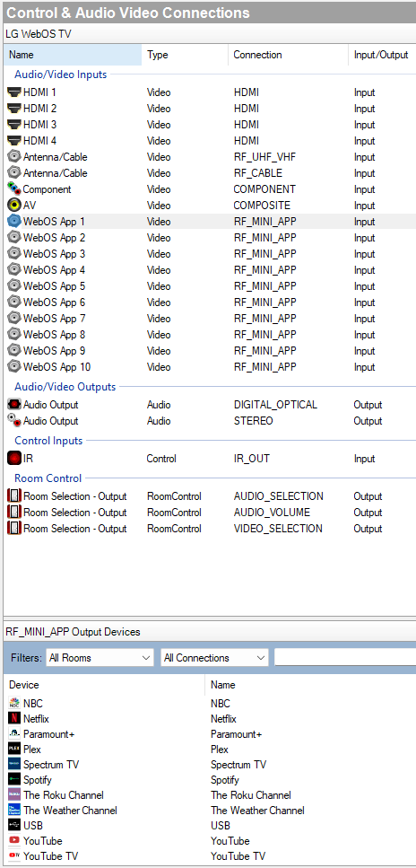Open the All Connections filter dropdown
416x868 pixels.
pyautogui.click(x=214, y=658)
